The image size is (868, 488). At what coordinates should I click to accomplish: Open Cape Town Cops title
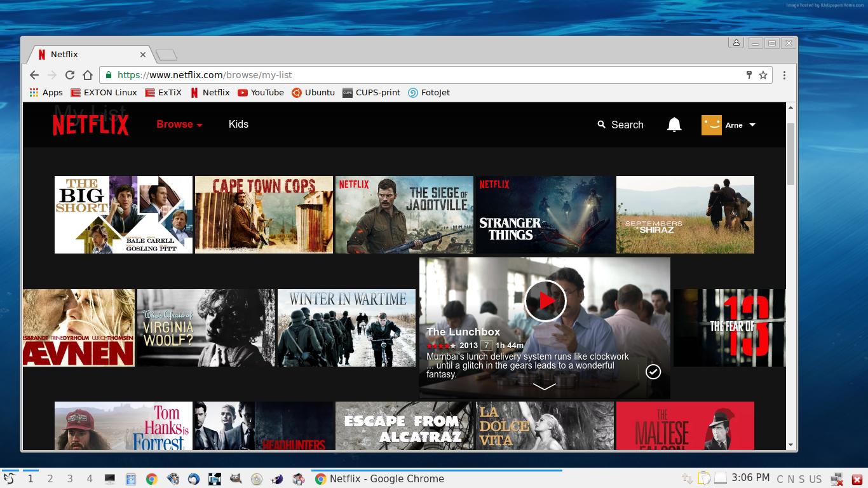264,215
